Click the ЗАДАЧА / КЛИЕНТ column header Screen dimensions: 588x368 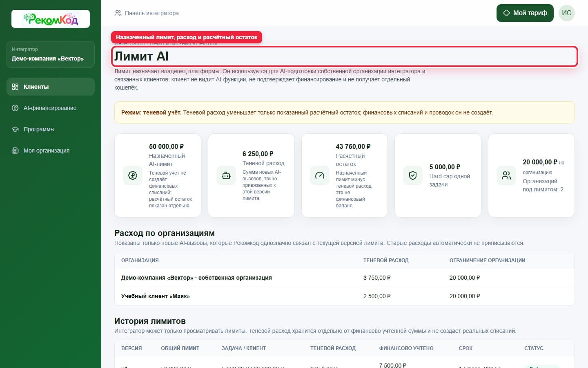pos(244,348)
